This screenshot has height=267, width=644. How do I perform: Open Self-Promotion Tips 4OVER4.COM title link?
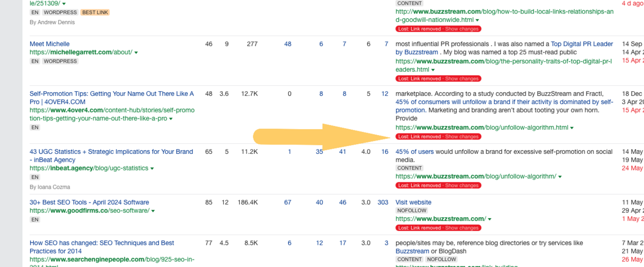pos(112,98)
